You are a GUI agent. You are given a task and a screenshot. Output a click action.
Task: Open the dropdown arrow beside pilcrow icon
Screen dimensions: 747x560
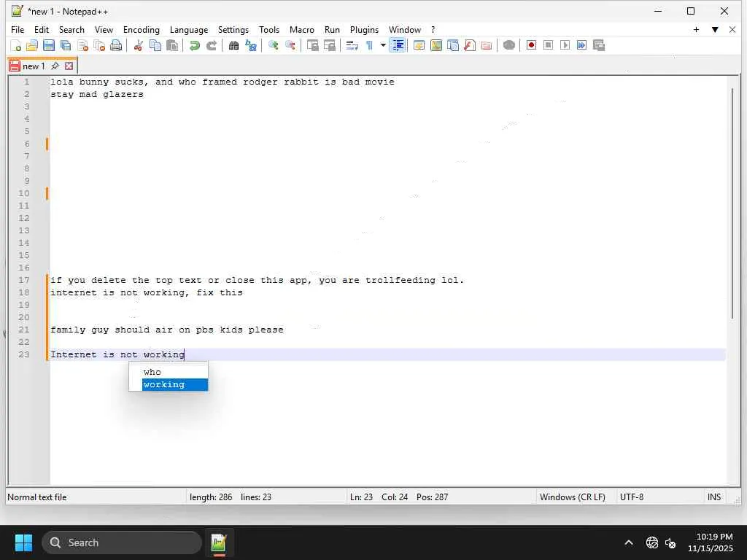coord(382,45)
